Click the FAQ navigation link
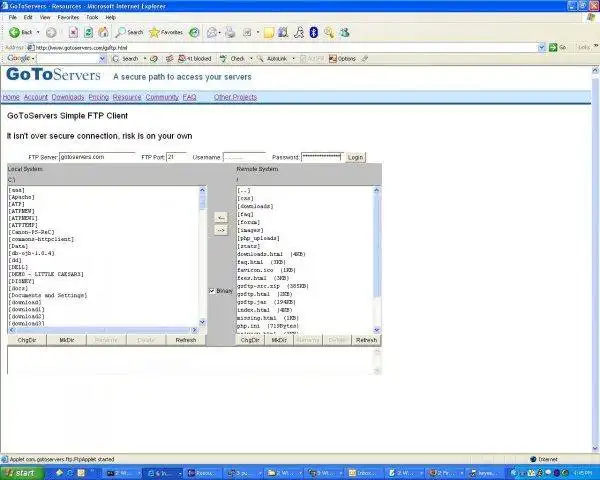 tap(189, 97)
